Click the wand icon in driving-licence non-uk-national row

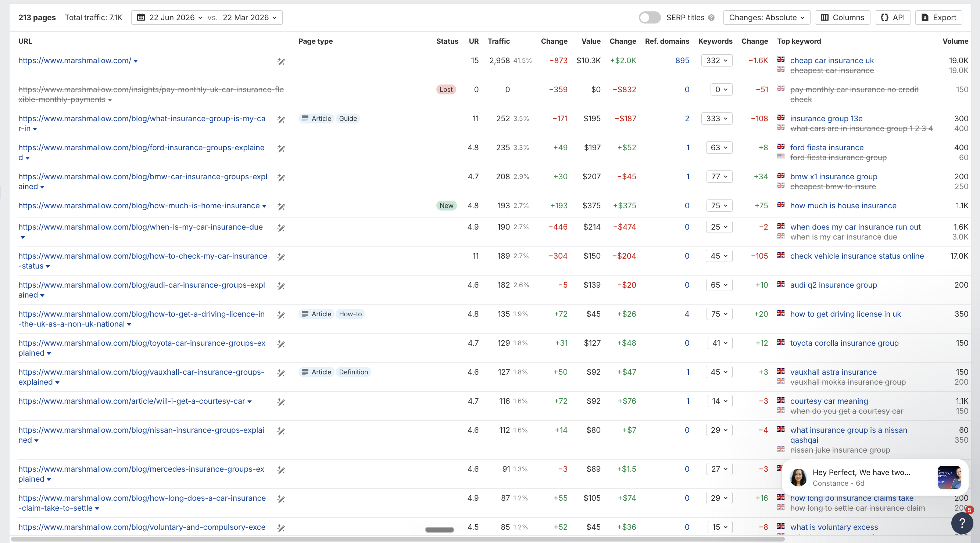[281, 315]
